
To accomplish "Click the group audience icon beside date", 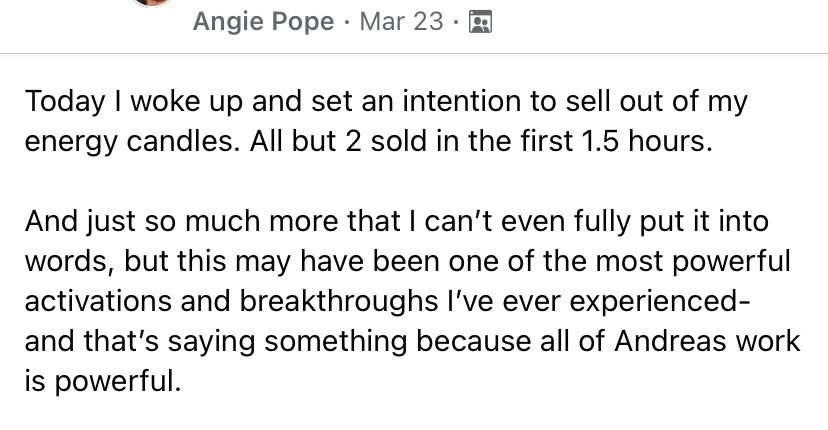I will 480,22.
